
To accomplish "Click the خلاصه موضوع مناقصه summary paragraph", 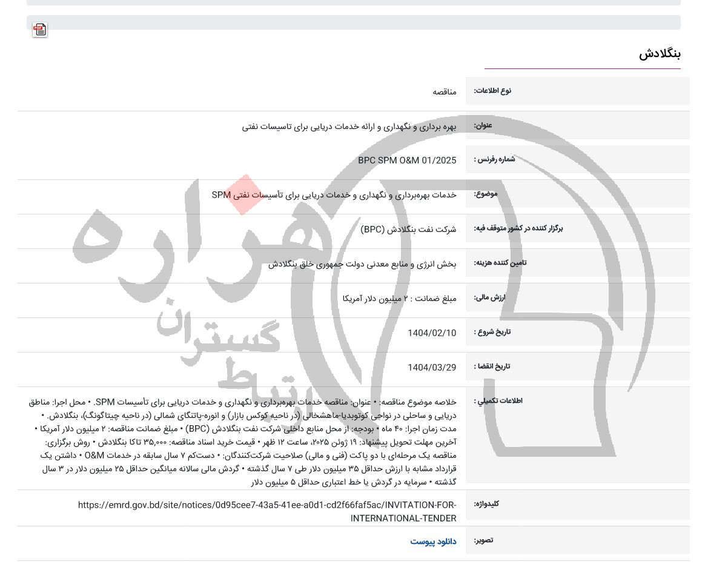I will [242, 442].
